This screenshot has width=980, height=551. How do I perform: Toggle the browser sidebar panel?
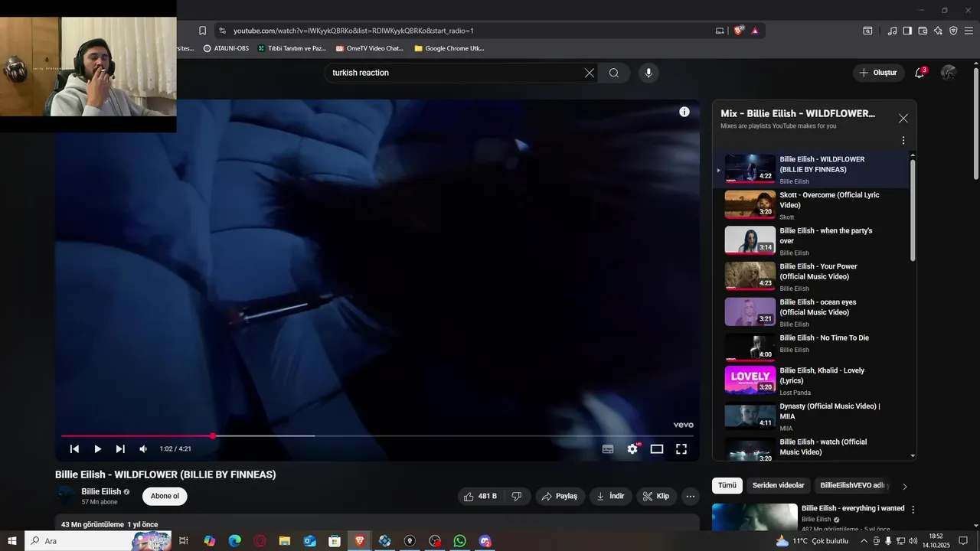click(x=907, y=31)
